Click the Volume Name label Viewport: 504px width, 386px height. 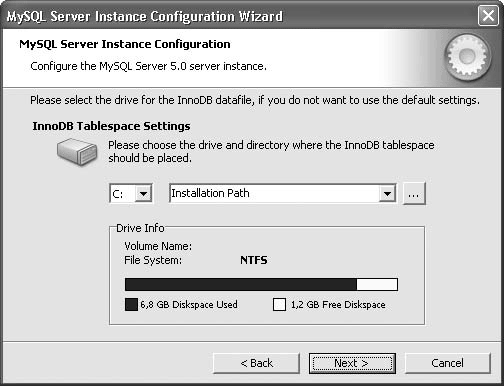click(x=158, y=246)
